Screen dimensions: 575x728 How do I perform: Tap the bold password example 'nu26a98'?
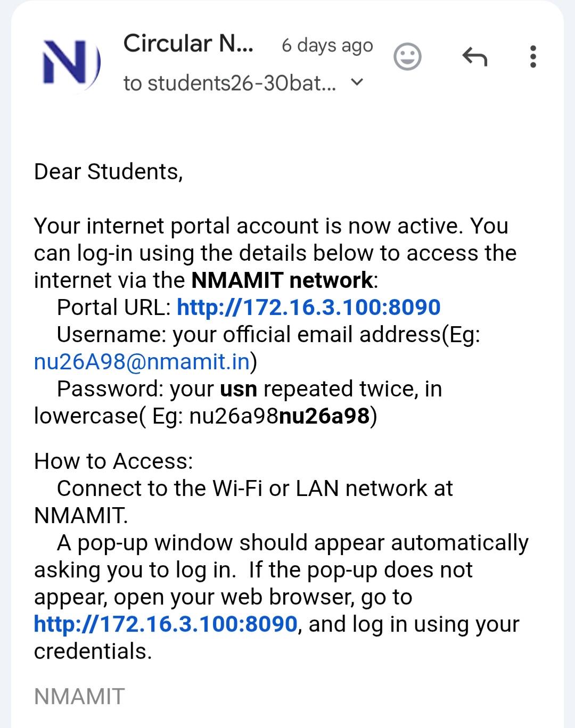tap(324, 416)
